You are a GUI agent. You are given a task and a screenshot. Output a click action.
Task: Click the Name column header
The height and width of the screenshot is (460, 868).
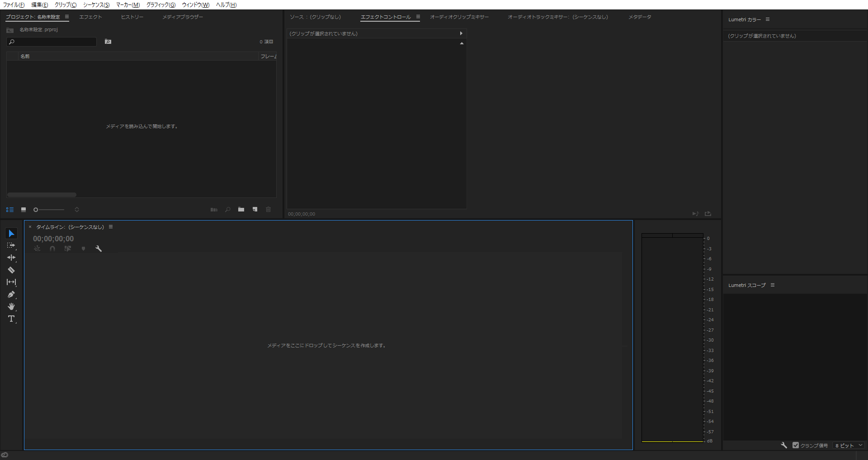138,56
